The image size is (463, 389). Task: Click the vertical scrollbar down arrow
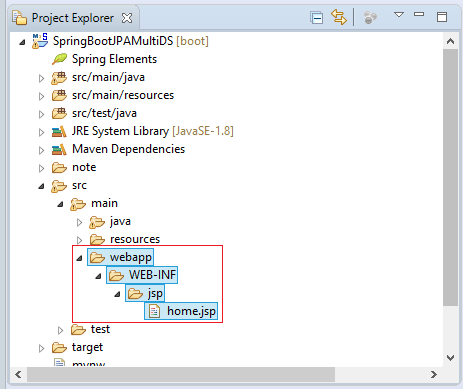[x=450, y=358]
